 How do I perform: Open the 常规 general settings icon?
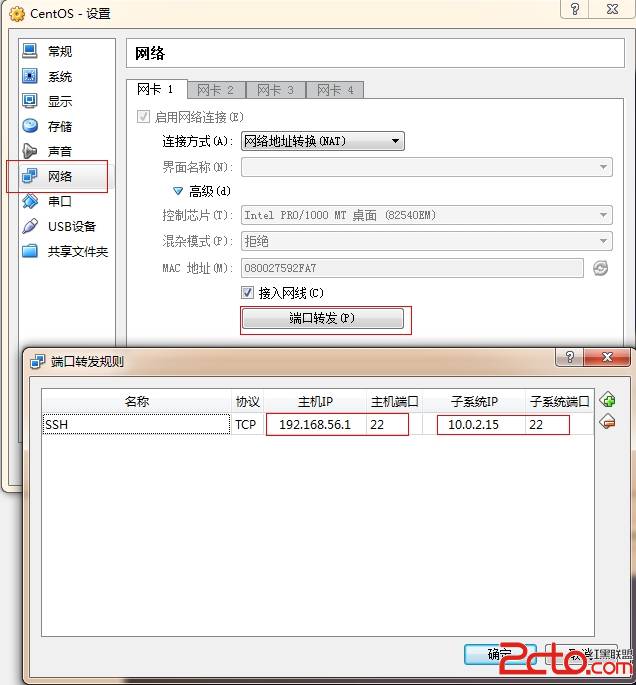(29, 51)
